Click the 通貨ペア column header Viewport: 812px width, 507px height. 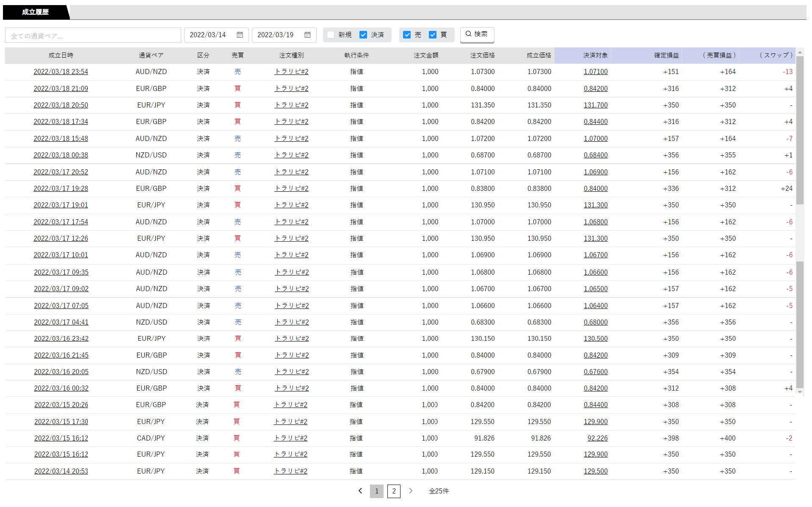[x=151, y=55]
